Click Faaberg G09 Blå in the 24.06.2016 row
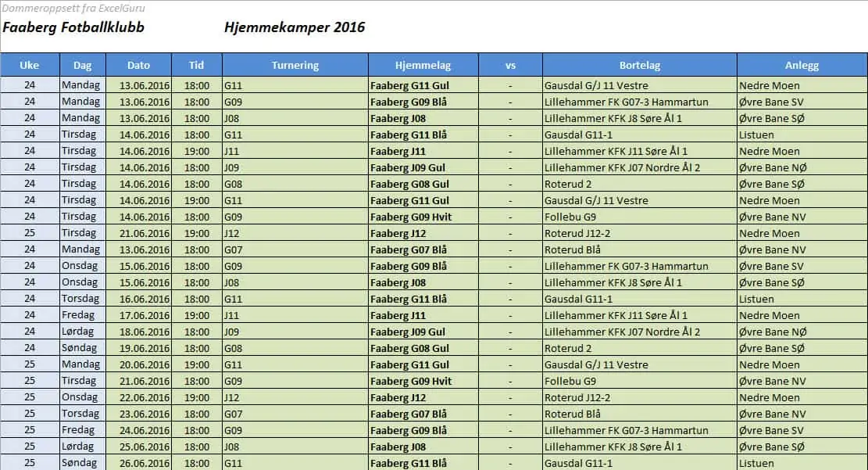Viewport: 868px width, 470px height. (x=409, y=430)
